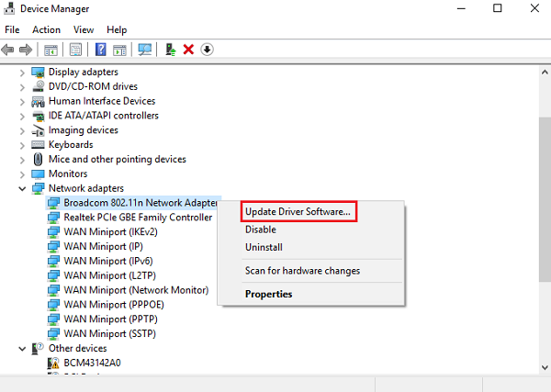551x392 pixels.
Task: Click the Realtek PCIe GBE adapter icon
Action: pyautogui.click(x=53, y=218)
